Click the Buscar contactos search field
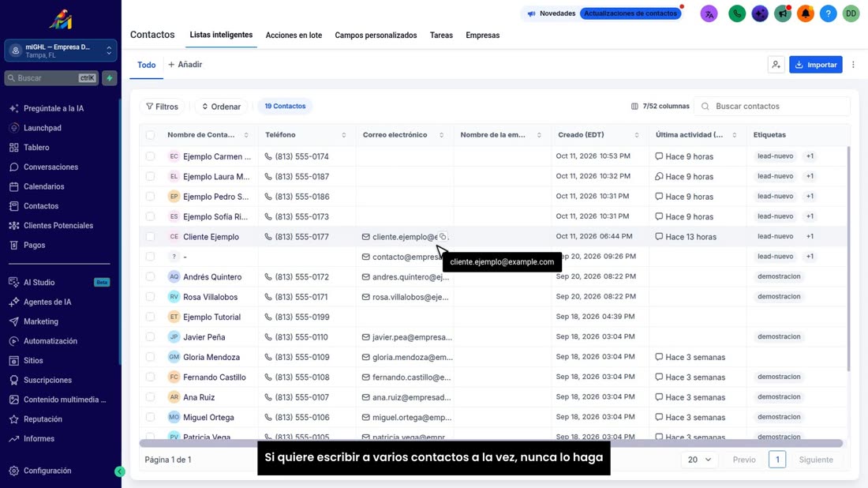 (773, 107)
